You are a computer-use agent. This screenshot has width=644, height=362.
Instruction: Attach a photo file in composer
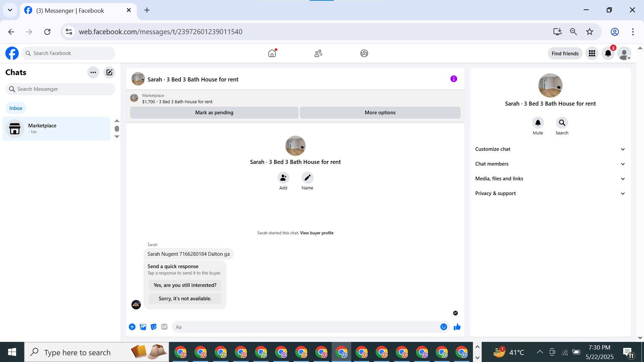click(143, 327)
